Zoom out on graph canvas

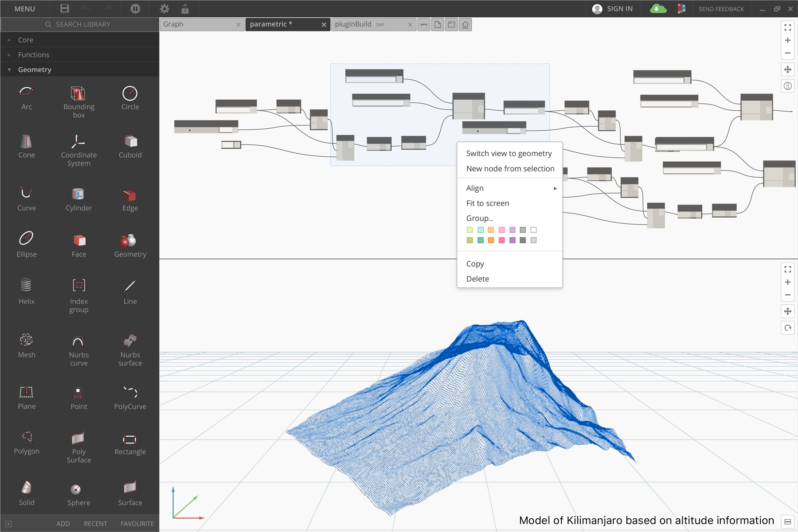pyautogui.click(x=787, y=53)
